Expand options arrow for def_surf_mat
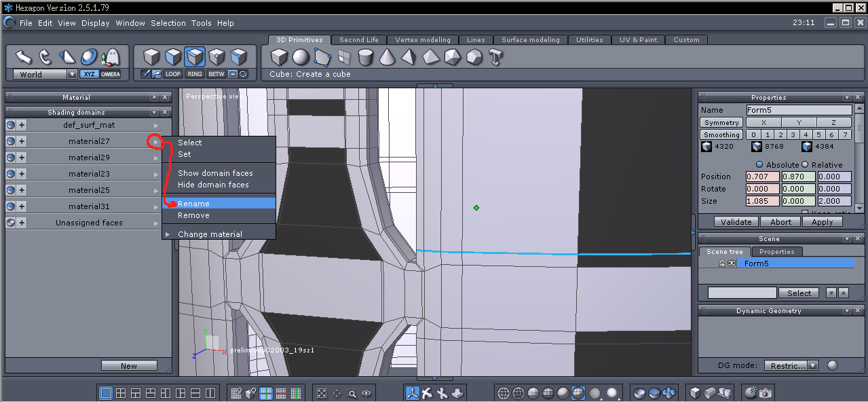Viewport: 868px width, 402px height. [156, 125]
